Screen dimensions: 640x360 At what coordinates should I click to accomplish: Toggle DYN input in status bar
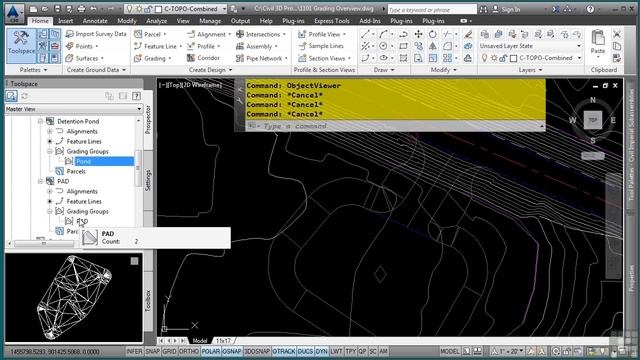pos(322,351)
